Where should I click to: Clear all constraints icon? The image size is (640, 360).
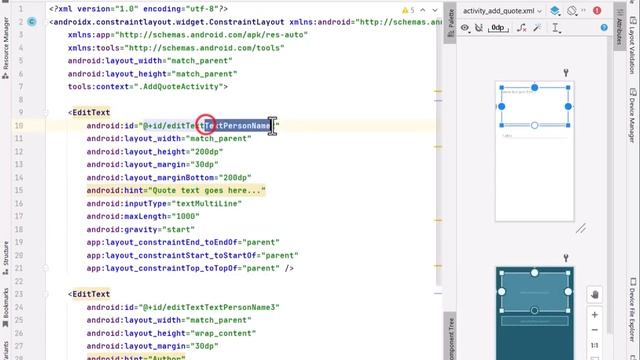(521, 28)
